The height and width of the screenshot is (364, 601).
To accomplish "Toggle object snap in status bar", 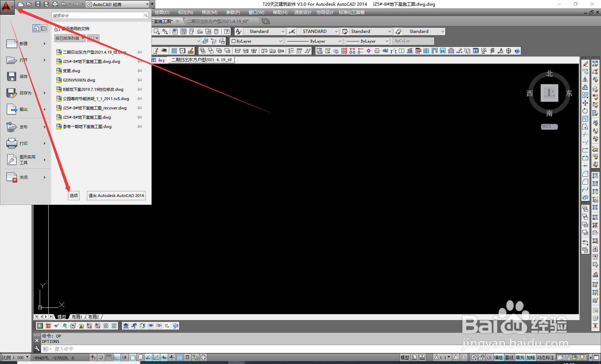I will (132, 357).
